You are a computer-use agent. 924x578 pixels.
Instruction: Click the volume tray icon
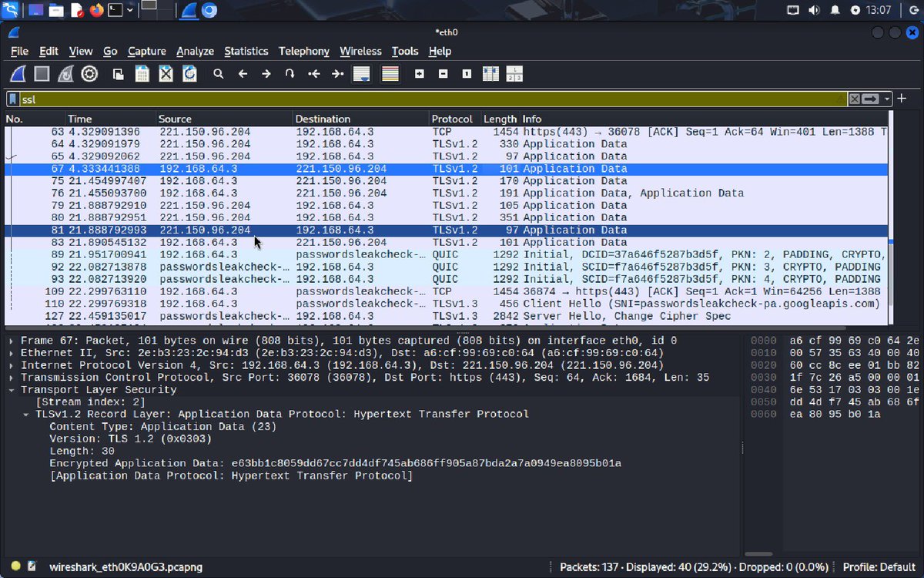point(814,10)
